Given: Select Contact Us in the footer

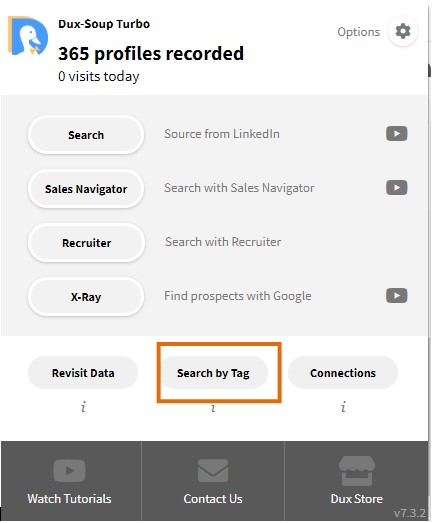Looking at the screenshot, I should tap(213, 481).
